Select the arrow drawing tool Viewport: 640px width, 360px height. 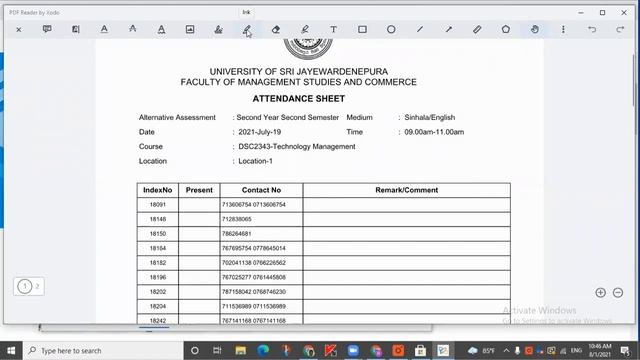click(x=449, y=29)
